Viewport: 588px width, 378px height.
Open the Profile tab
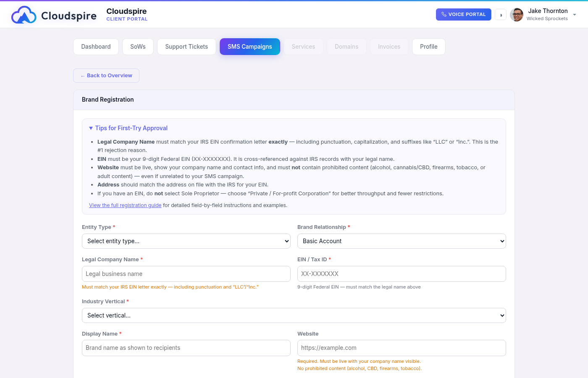pos(429,47)
